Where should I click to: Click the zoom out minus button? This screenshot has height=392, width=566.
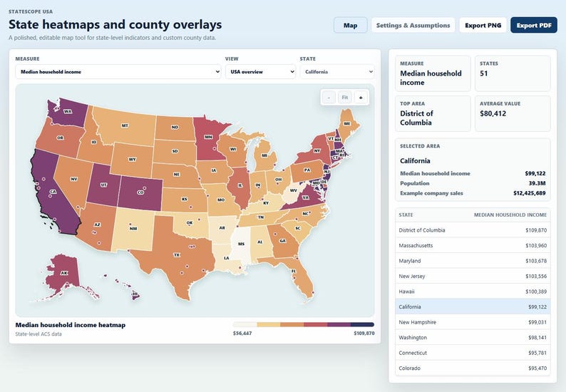coord(329,98)
